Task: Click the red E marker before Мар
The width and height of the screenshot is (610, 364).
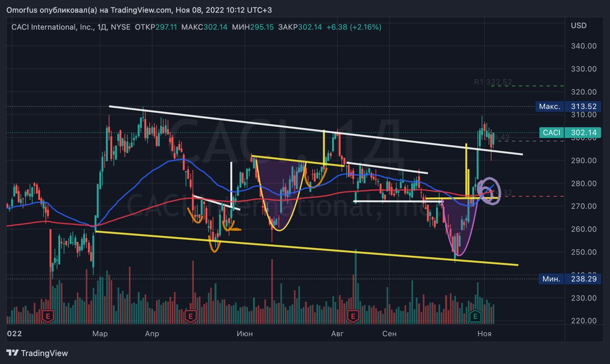Action: (x=47, y=315)
